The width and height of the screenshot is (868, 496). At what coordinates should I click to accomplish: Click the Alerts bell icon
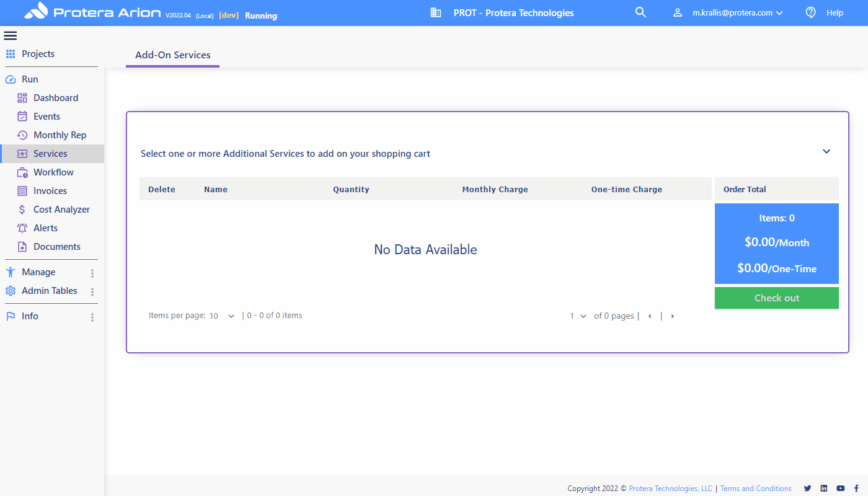pyautogui.click(x=22, y=228)
